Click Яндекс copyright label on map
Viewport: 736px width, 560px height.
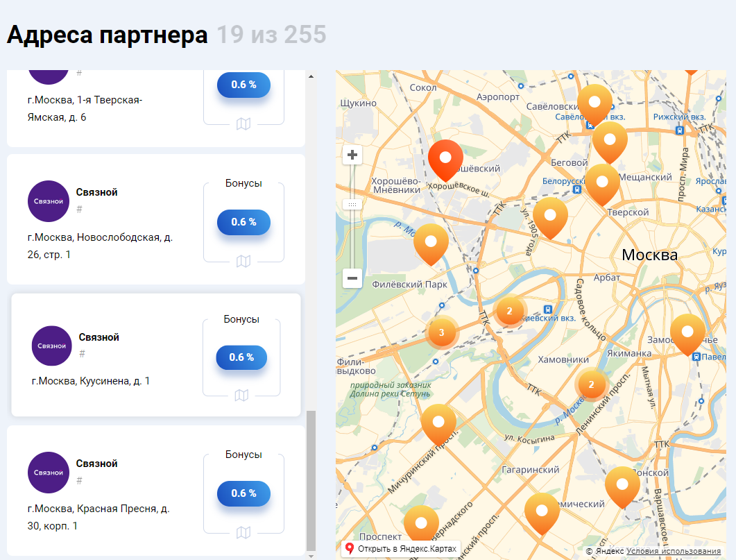pyautogui.click(x=606, y=551)
